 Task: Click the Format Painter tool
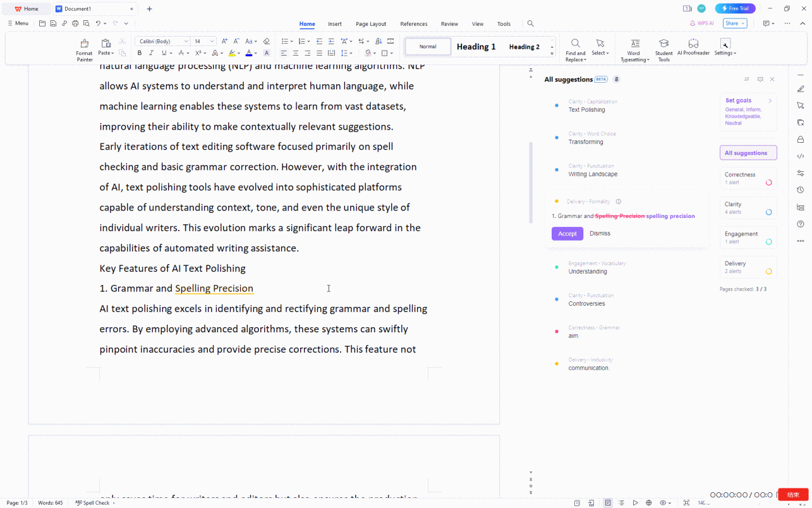84,50
